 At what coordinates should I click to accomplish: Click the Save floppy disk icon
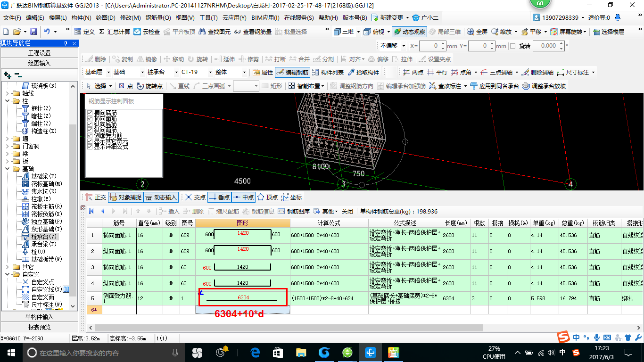[33, 32]
